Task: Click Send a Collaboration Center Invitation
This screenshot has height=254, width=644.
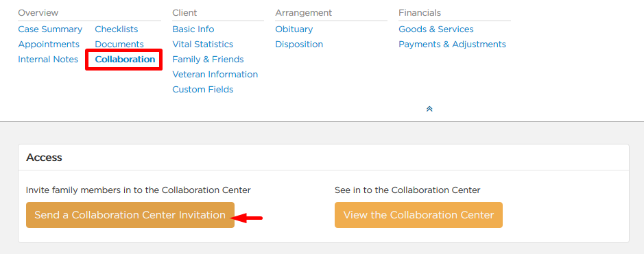Action: click(130, 215)
